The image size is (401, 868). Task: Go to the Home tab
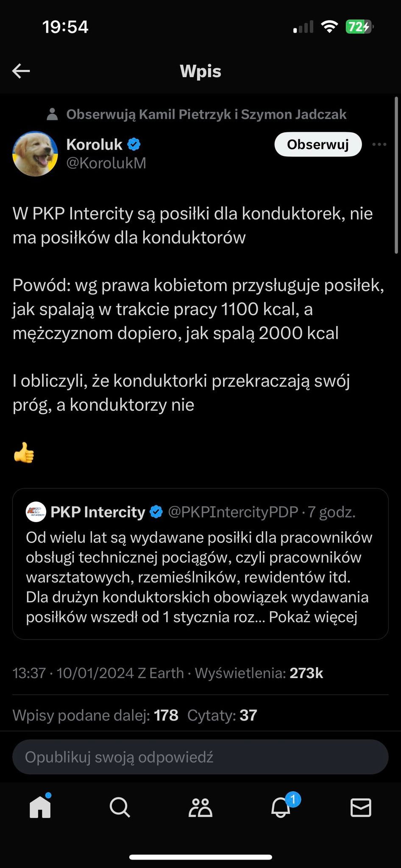[40, 807]
